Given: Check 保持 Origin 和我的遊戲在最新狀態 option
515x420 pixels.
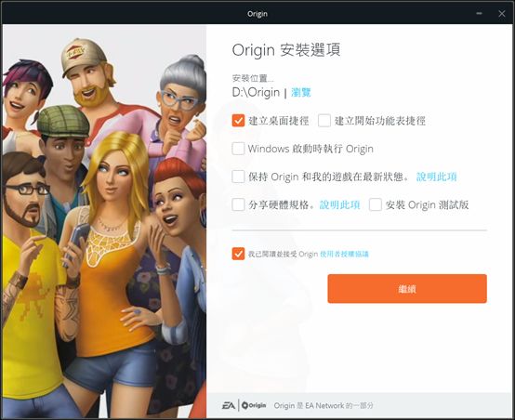Looking at the screenshot, I should (x=238, y=177).
